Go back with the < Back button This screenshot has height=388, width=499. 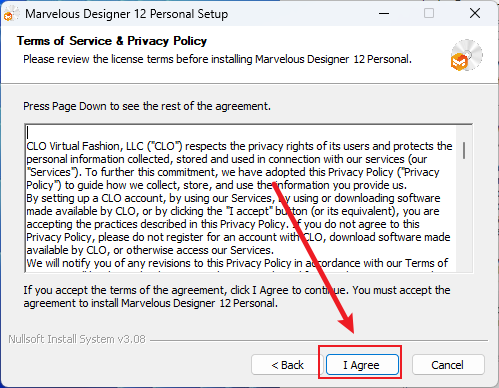pyautogui.click(x=287, y=365)
